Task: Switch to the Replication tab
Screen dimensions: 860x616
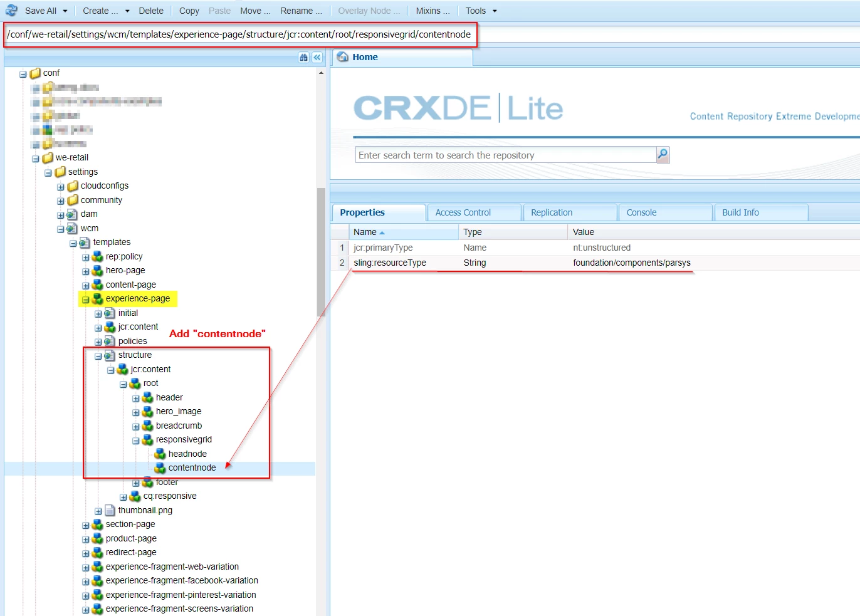Action: 570,212
